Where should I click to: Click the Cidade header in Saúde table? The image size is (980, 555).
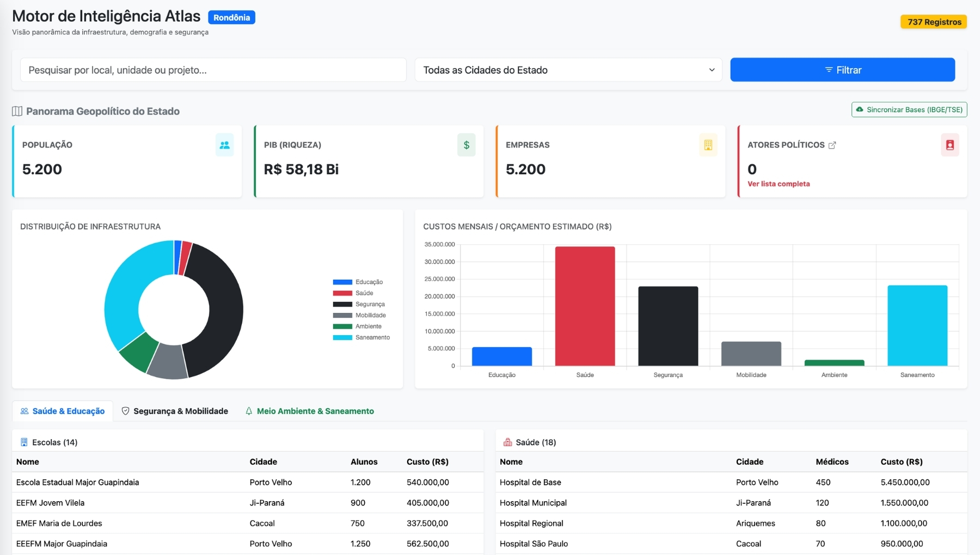[x=750, y=462]
